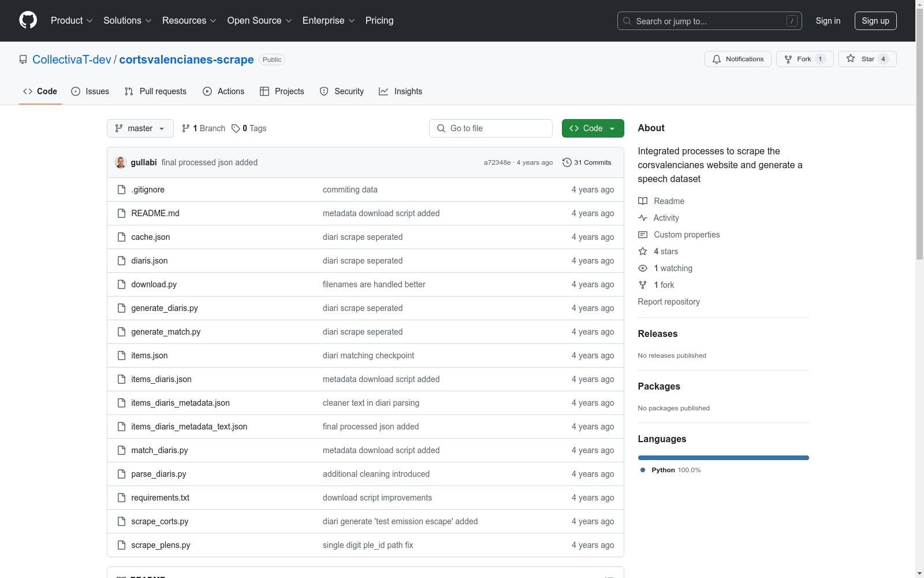Open the CollectivaT-dev owner link

72,60
